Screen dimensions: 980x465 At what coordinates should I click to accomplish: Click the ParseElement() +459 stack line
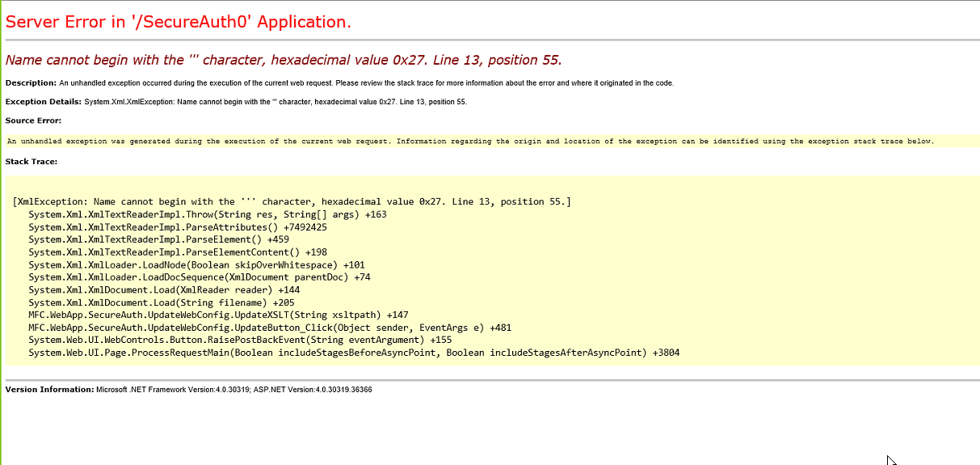[158, 239]
